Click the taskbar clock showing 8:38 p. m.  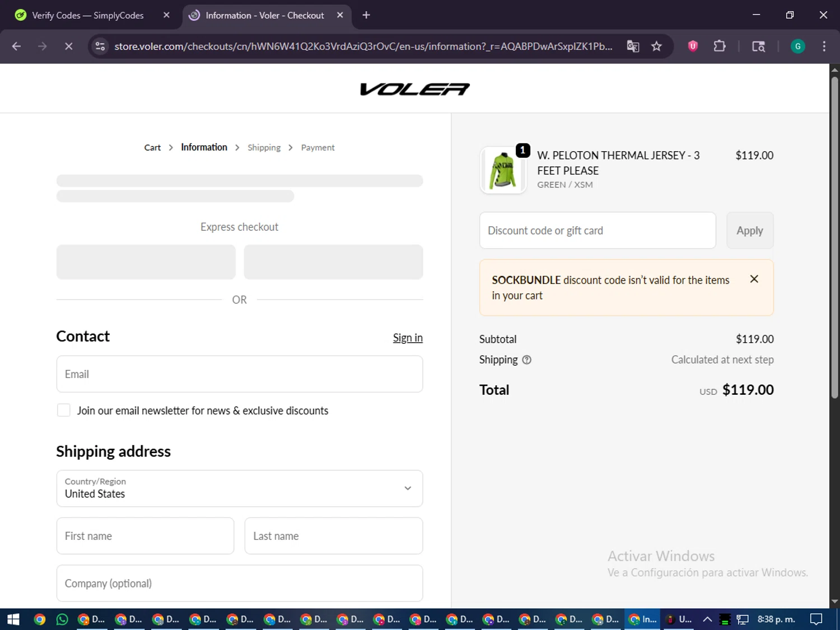(776, 619)
